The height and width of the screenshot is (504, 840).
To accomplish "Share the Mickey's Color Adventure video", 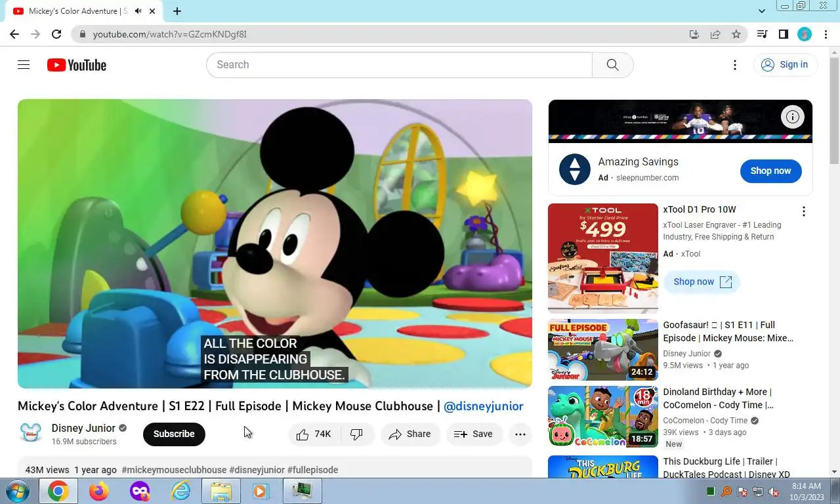I will 410,434.
